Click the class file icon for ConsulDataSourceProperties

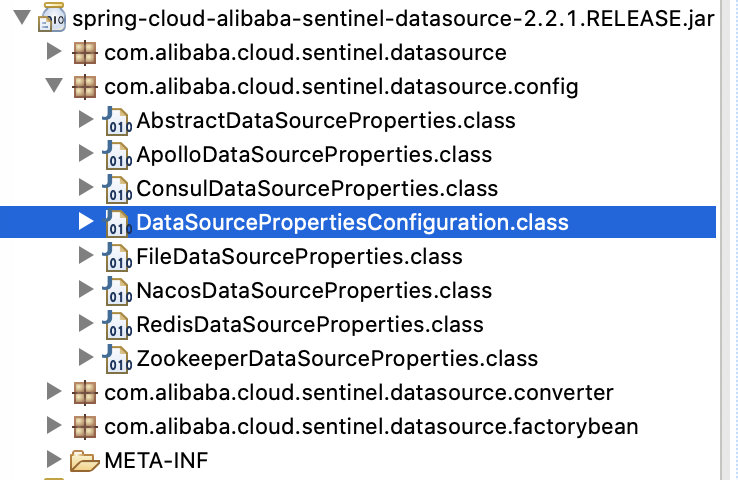(x=117, y=190)
